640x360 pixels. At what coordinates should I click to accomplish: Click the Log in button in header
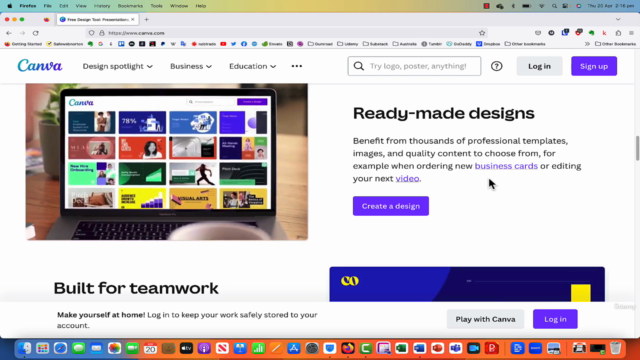(x=539, y=66)
